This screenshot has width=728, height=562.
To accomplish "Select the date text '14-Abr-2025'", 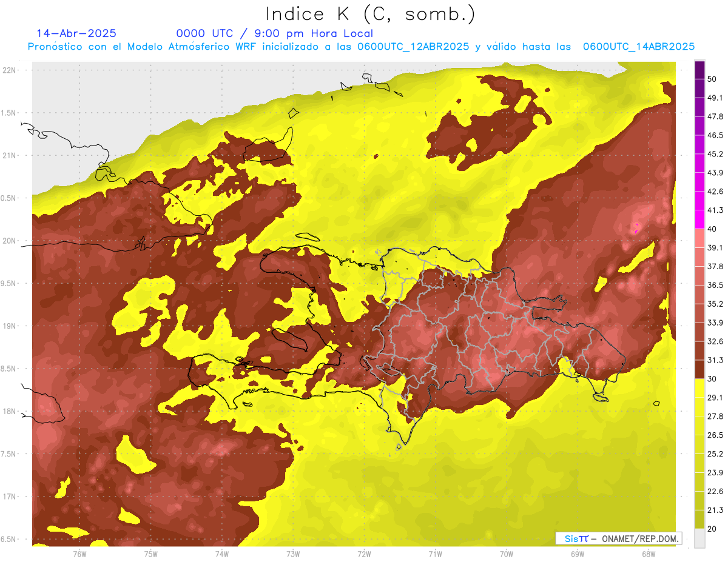I will coord(76,33).
